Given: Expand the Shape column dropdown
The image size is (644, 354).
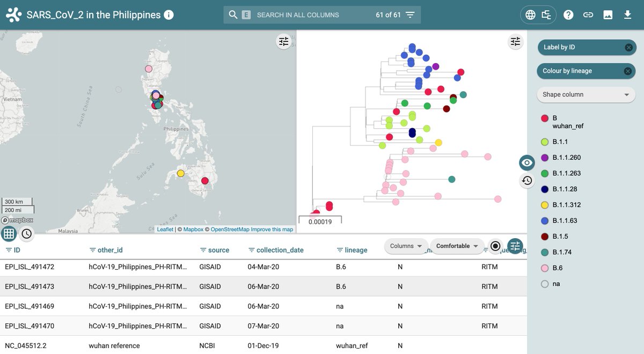Looking at the screenshot, I should coord(586,94).
